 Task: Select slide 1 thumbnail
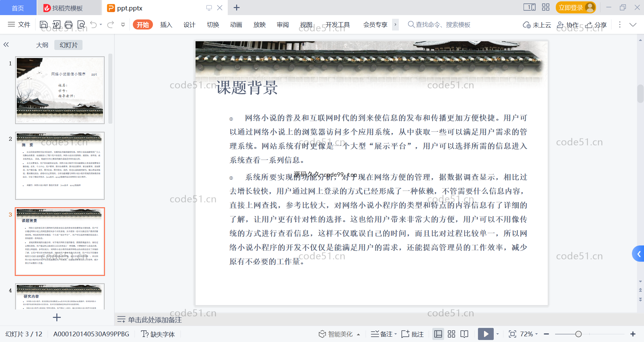point(60,90)
